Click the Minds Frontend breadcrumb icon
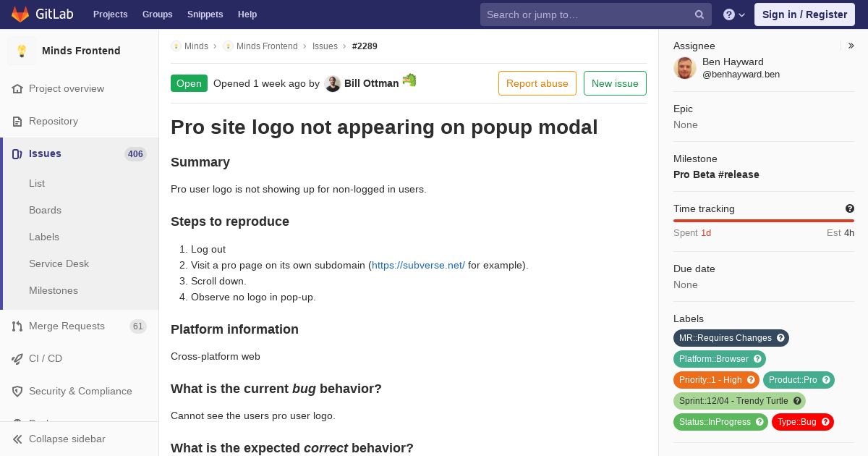 pos(228,46)
